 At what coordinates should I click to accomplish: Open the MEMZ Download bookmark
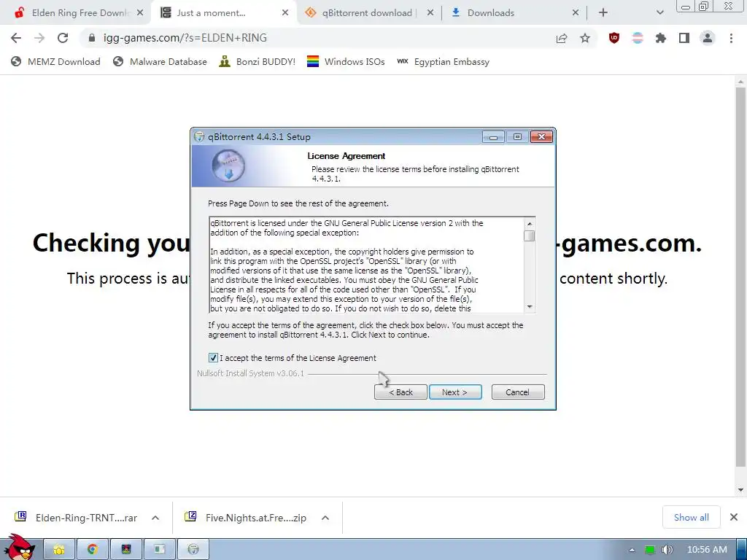55,61
